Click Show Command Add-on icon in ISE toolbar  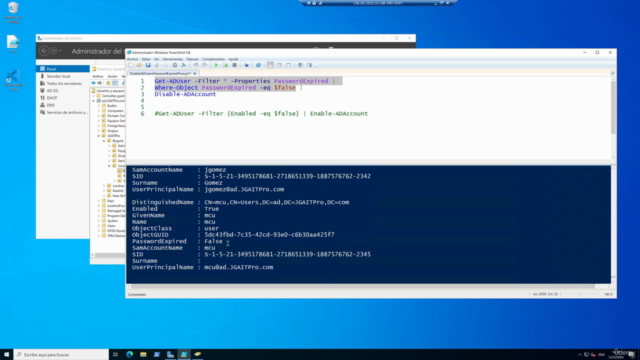tap(309, 65)
